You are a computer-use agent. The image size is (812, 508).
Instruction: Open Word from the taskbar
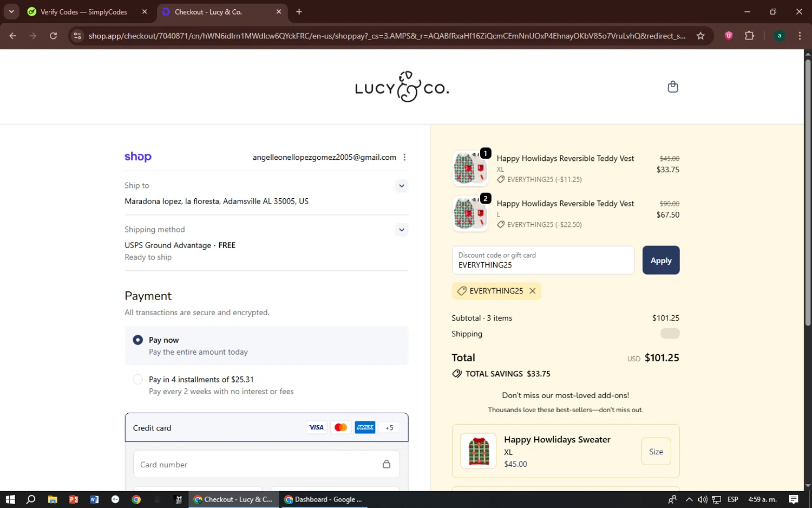(94, 499)
